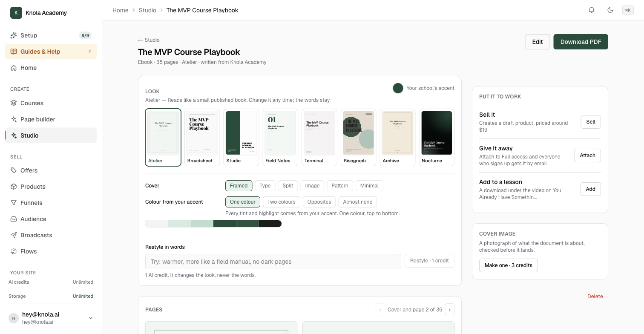Image resolution: width=644 pixels, height=334 pixels.
Task: Click the Sell button
Action: [x=591, y=122]
